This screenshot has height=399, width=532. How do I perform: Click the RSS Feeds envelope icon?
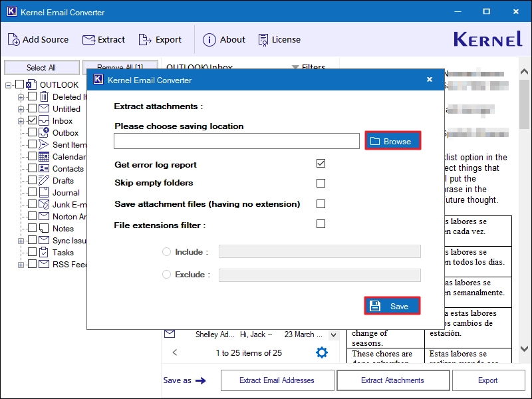[x=44, y=264]
